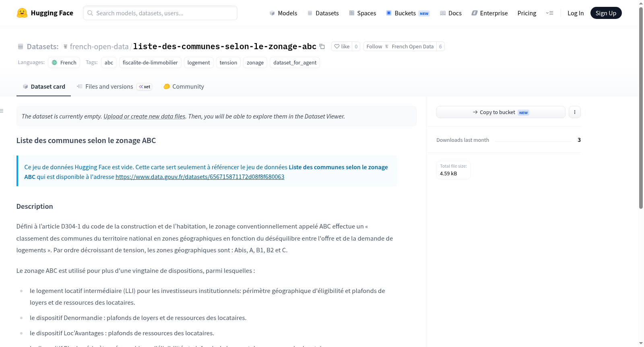644x347 pixels.
Task: Open the Dataset card tab
Action: tap(43, 86)
